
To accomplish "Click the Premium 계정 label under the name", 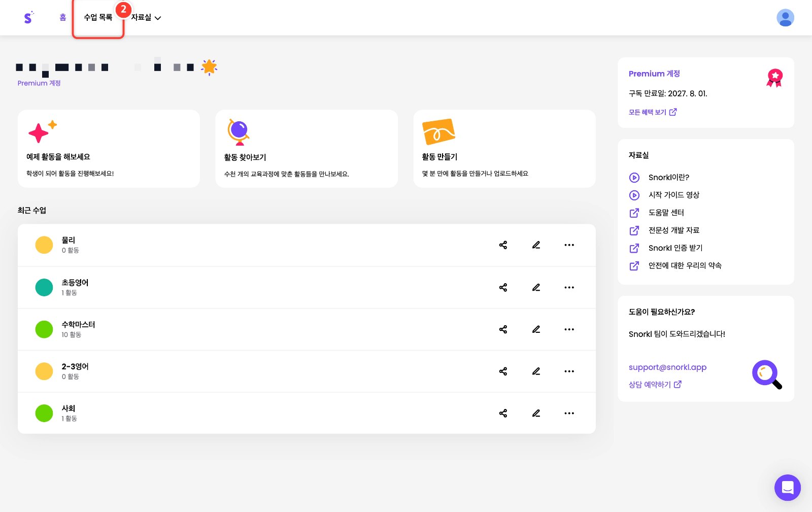I will click(39, 83).
